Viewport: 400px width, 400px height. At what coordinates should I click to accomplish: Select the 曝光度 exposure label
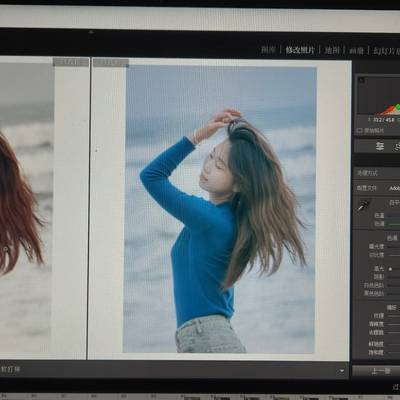pyautogui.click(x=376, y=247)
